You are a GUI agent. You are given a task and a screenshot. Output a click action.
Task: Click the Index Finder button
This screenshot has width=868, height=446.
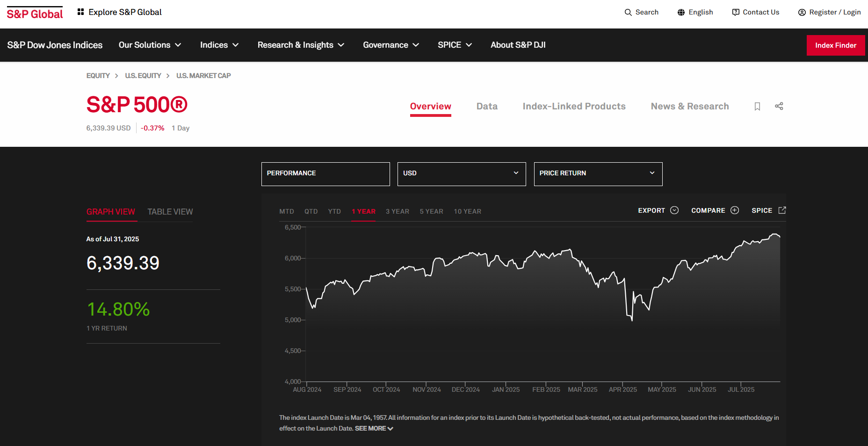836,45
